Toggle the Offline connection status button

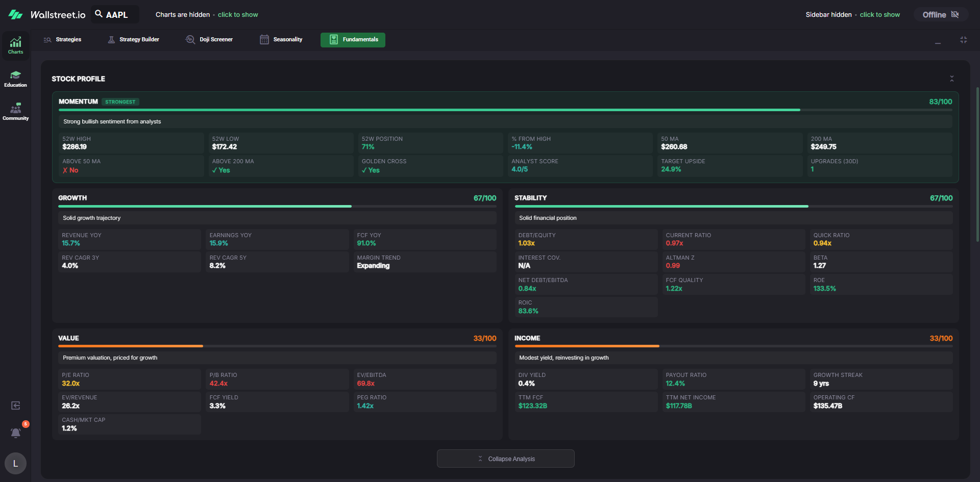(940, 15)
